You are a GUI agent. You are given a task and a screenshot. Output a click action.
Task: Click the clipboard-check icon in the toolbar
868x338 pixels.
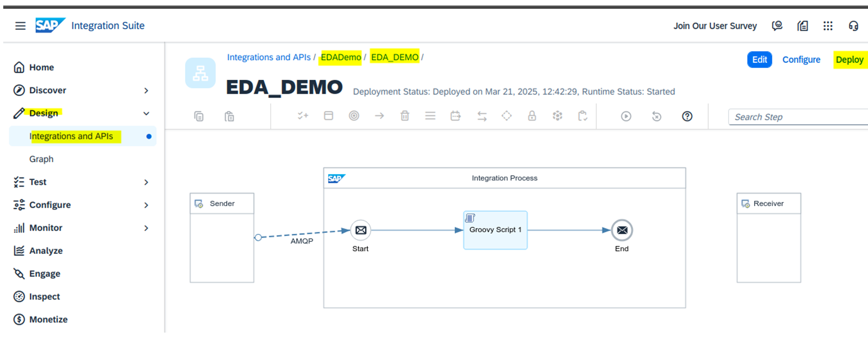(x=583, y=116)
